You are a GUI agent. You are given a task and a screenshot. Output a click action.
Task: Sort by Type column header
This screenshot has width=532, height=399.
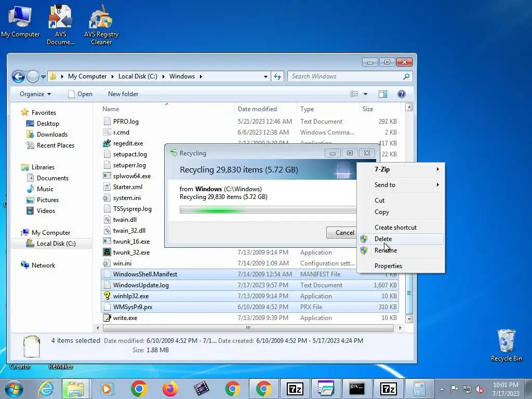(328, 109)
